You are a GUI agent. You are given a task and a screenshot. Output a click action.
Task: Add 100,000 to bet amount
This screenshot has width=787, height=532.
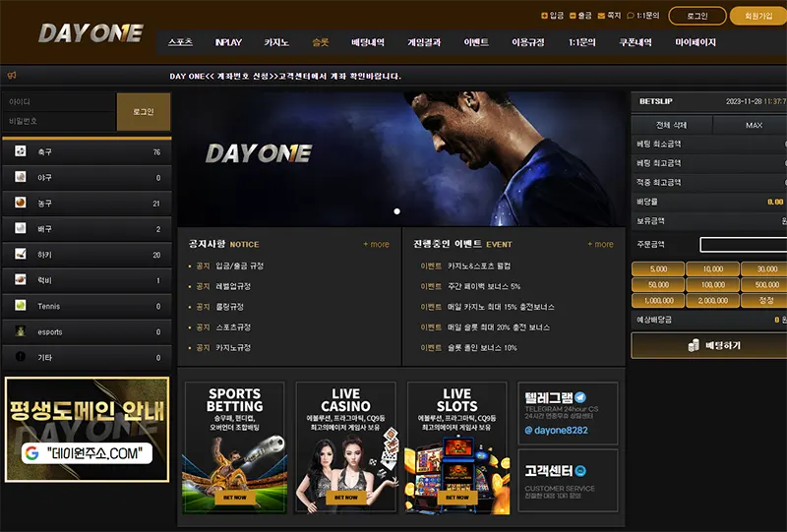click(x=712, y=284)
